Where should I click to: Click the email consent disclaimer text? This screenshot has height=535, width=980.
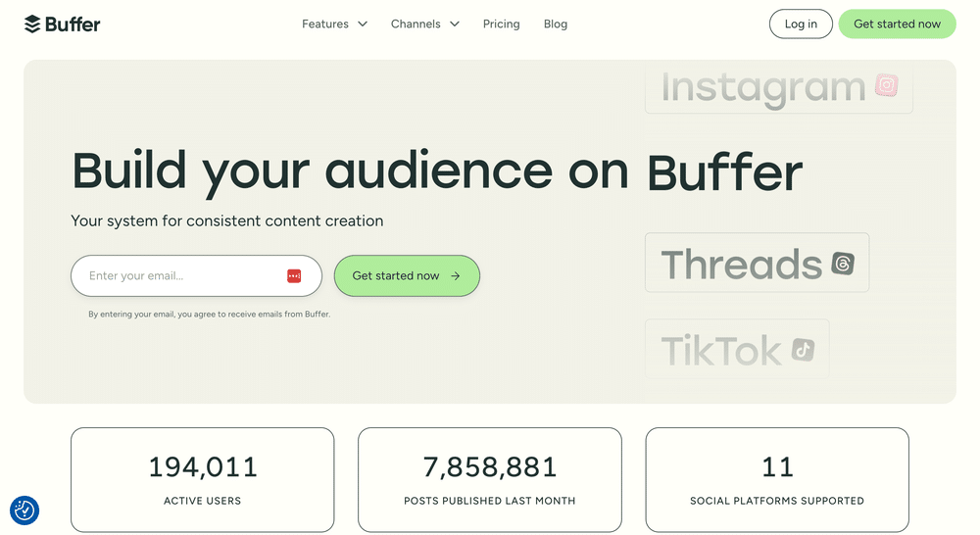coord(210,315)
